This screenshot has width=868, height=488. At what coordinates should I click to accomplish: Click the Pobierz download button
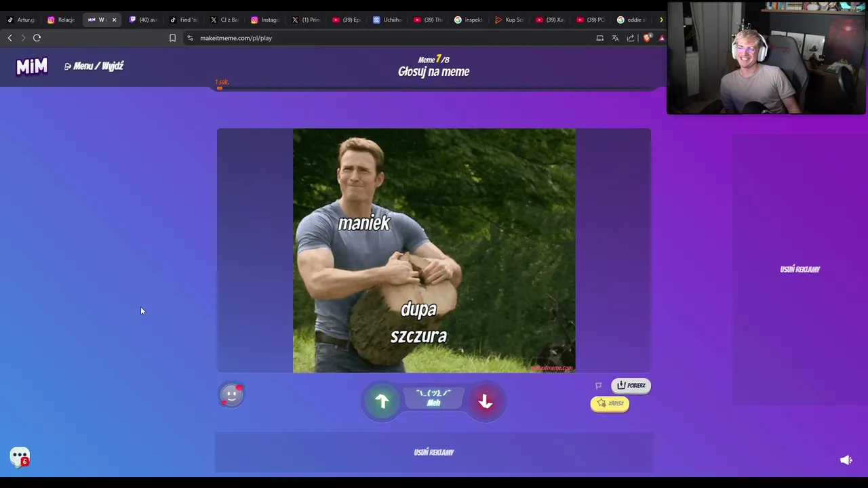pyautogui.click(x=631, y=385)
